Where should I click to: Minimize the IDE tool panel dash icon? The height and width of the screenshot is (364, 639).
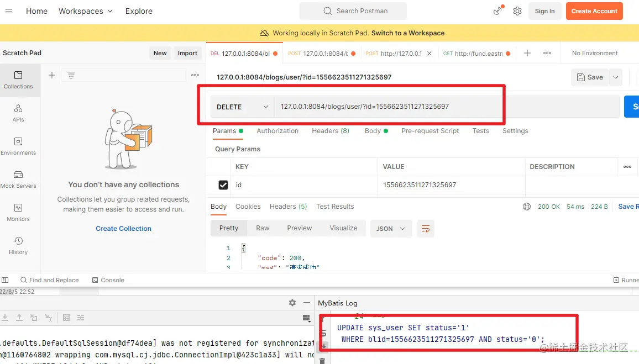click(x=307, y=303)
